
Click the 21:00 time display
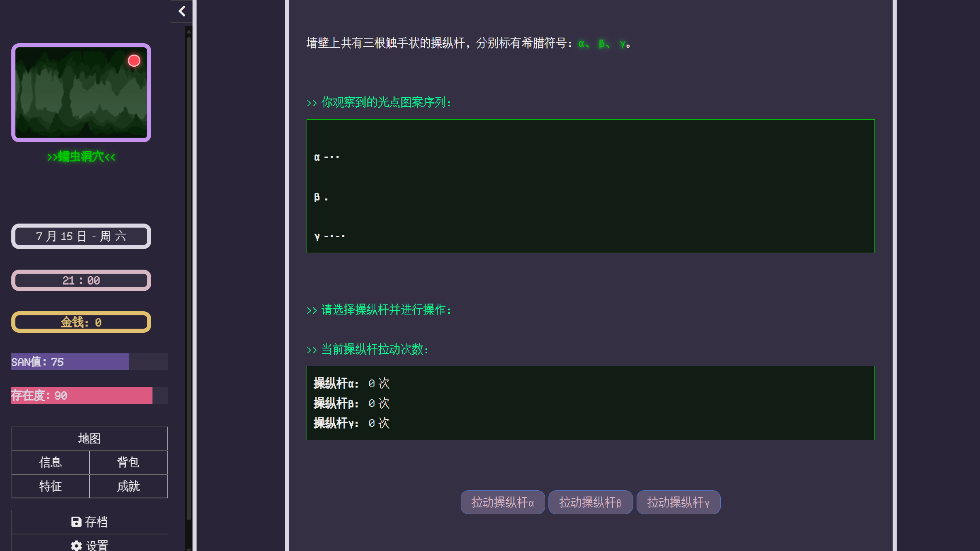pyautogui.click(x=81, y=281)
